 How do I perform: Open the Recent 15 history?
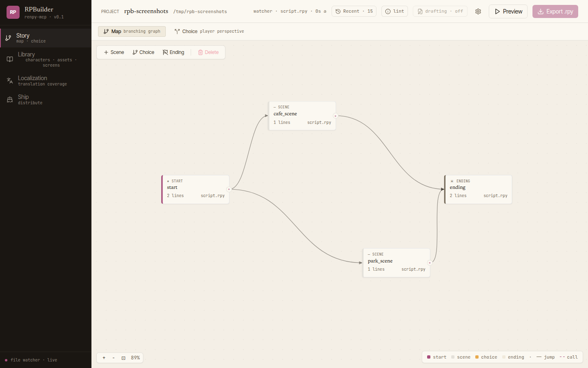click(x=354, y=11)
